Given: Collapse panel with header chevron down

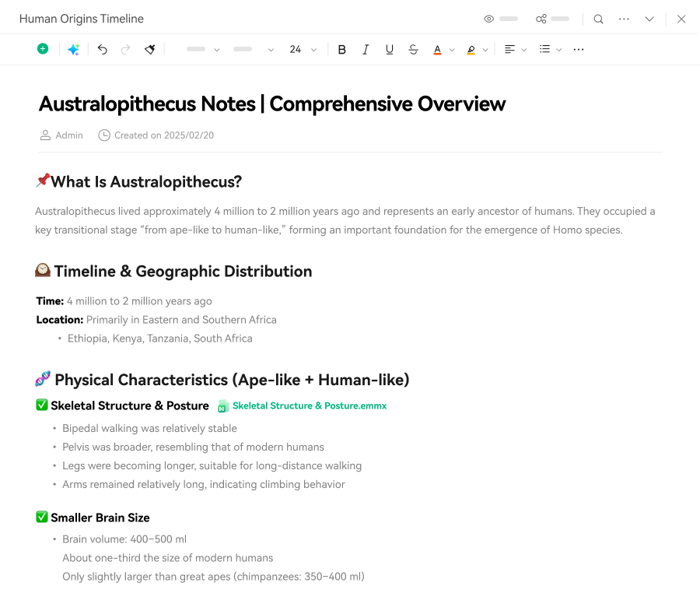Looking at the screenshot, I should click(649, 19).
